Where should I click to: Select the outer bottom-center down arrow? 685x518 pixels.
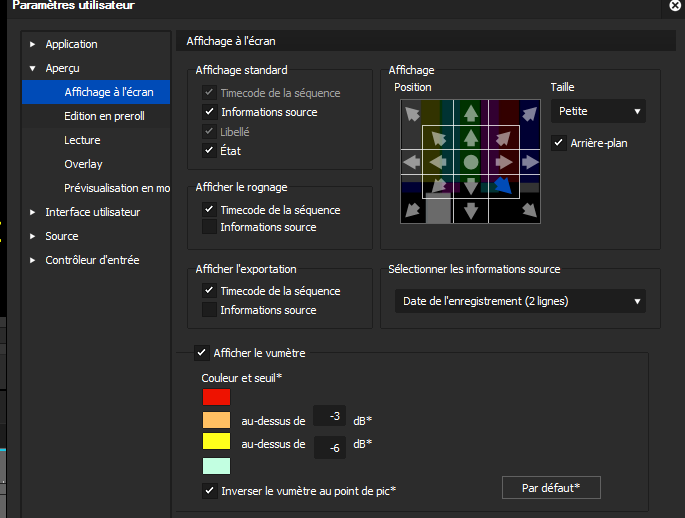click(471, 210)
